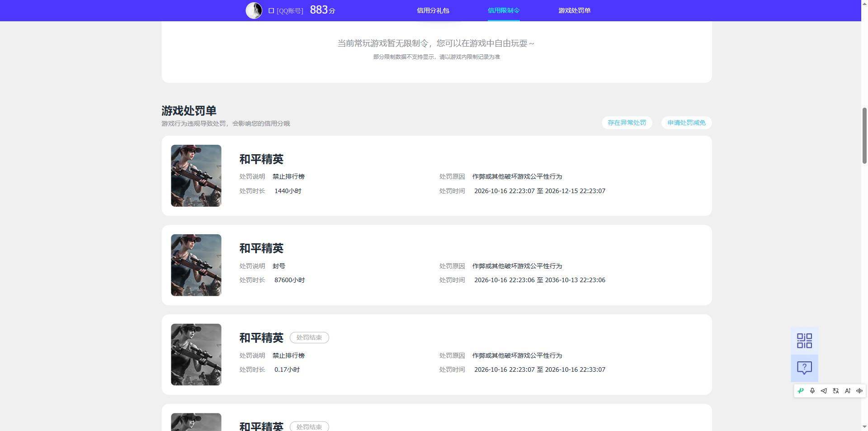Image resolution: width=868 pixels, height=431 pixels.
Task: Click the 处罚结束 badge of 0.17小时 penalty
Action: [309, 338]
